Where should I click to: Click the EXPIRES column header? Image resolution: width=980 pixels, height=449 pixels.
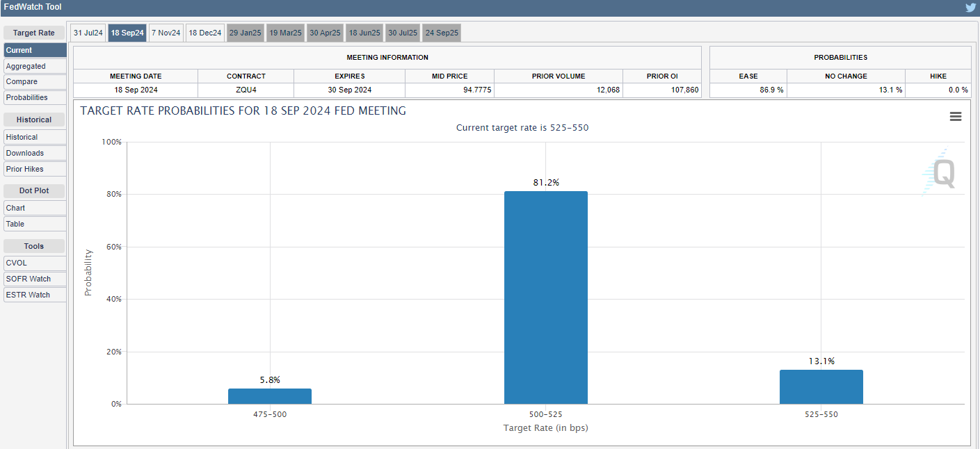pyautogui.click(x=350, y=76)
